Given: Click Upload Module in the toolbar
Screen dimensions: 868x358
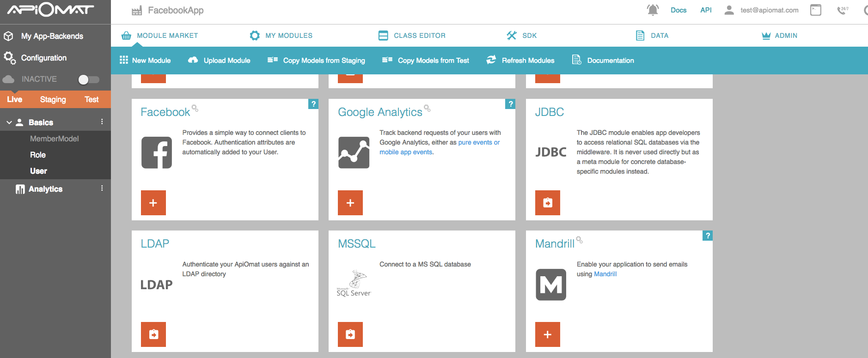Looking at the screenshot, I should pos(219,61).
